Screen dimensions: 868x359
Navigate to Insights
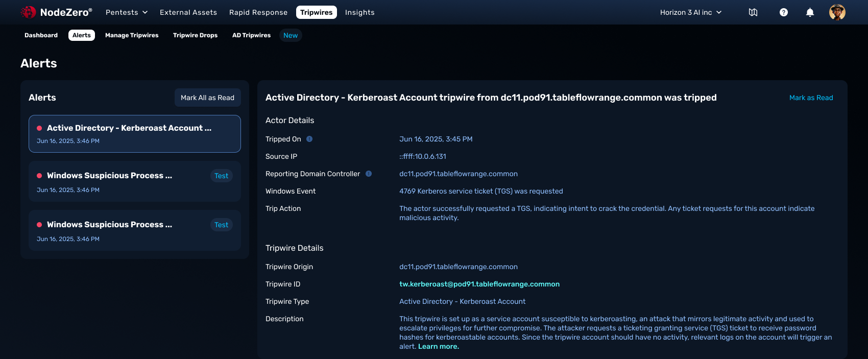(x=360, y=12)
